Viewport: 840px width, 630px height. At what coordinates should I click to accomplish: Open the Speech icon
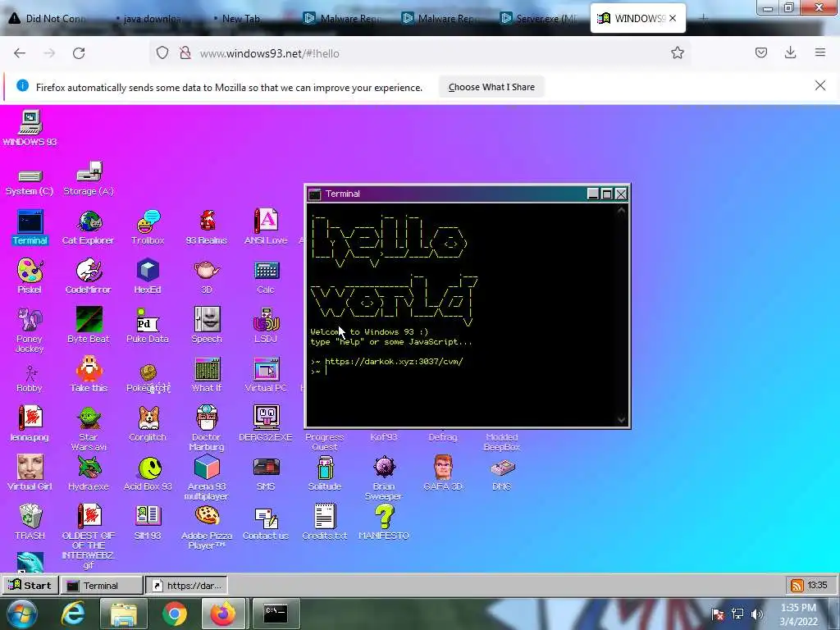click(207, 325)
